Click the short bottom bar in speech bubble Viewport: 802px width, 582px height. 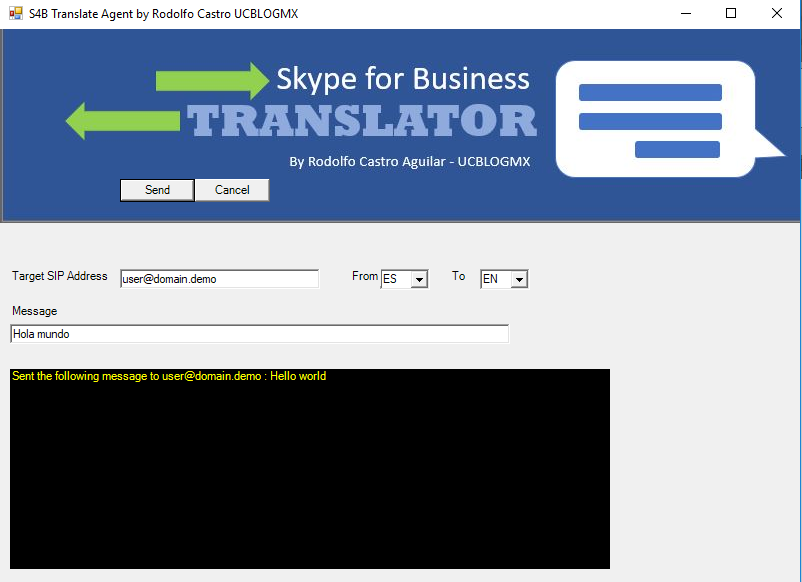pyautogui.click(x=677, y=149)
